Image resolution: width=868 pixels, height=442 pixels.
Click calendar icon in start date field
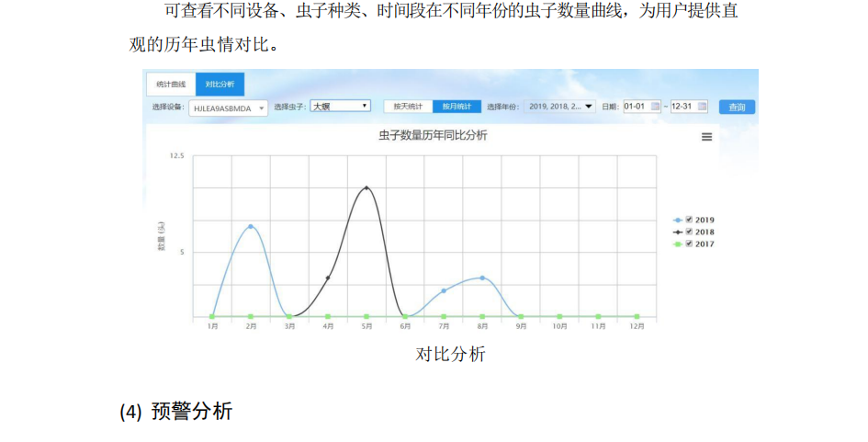(x=655, y=107)
